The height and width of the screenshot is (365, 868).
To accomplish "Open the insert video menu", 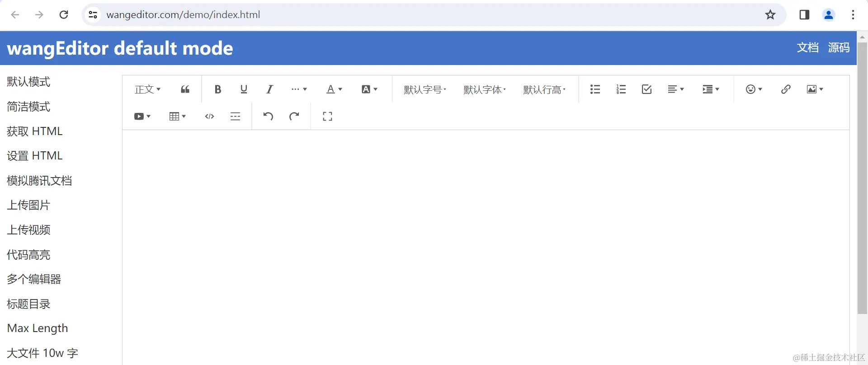I will click(142, 117).
